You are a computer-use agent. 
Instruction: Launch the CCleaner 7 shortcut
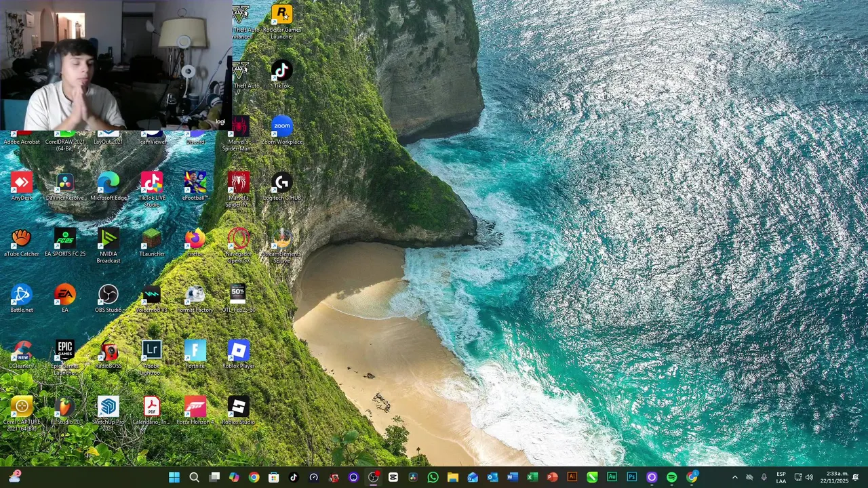tap(21, 355)
